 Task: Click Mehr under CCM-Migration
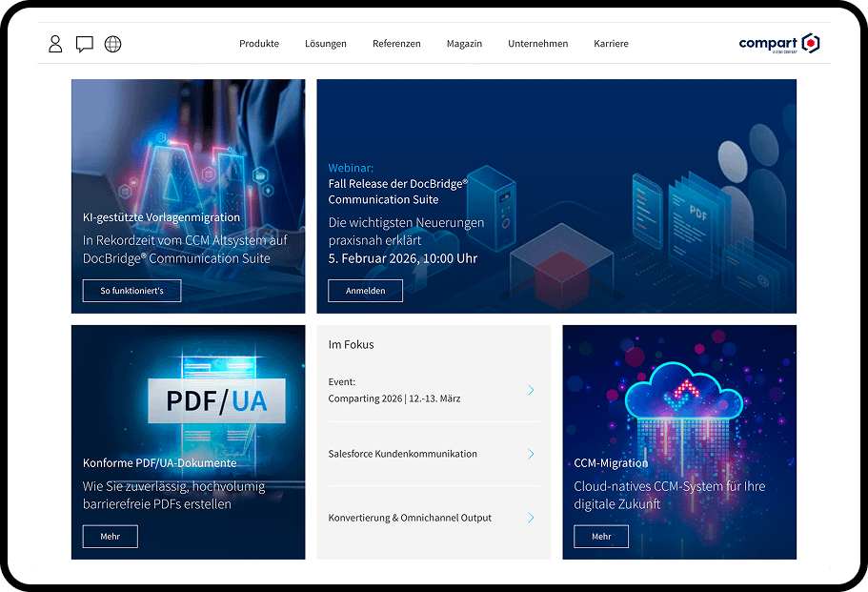tap(601, 537)
